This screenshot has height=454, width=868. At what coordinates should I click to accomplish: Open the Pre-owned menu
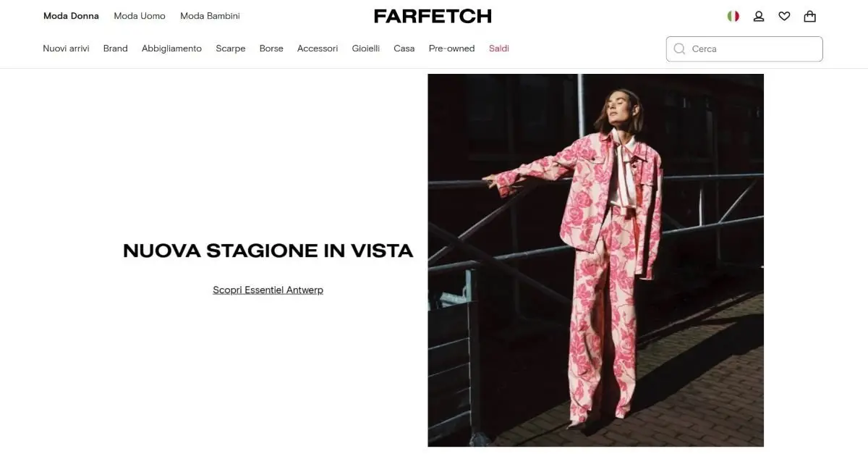[451, 49]
